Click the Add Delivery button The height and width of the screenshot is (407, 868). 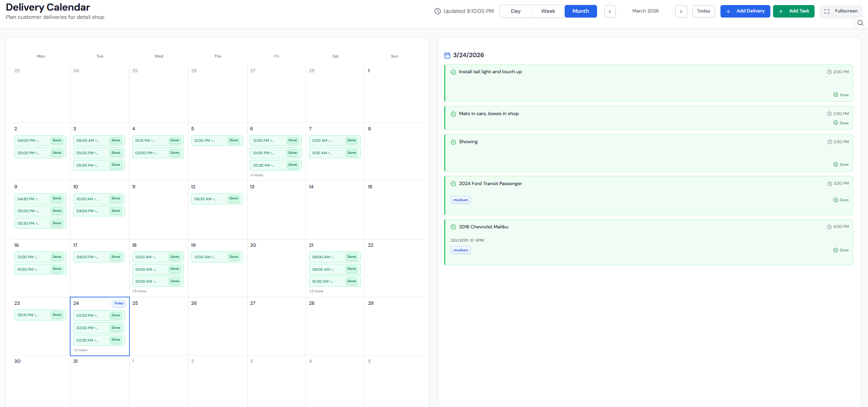[x=745, y=11]
